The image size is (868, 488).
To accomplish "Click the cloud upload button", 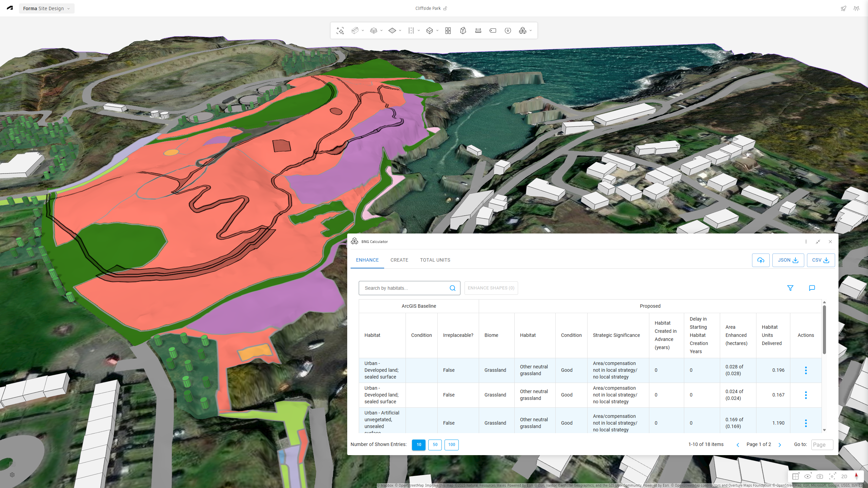I will tap(761, 260).
